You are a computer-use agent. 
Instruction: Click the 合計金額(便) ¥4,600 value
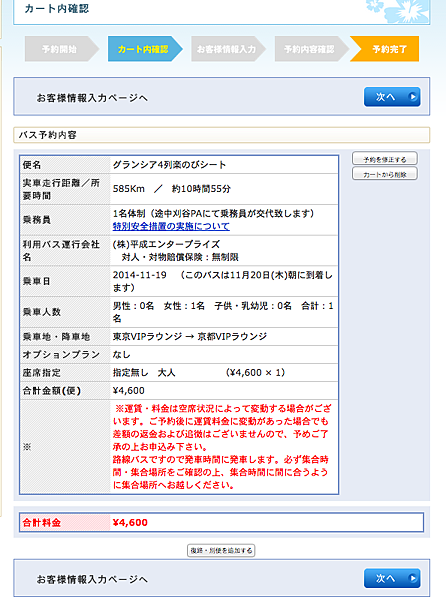[129, 391]
